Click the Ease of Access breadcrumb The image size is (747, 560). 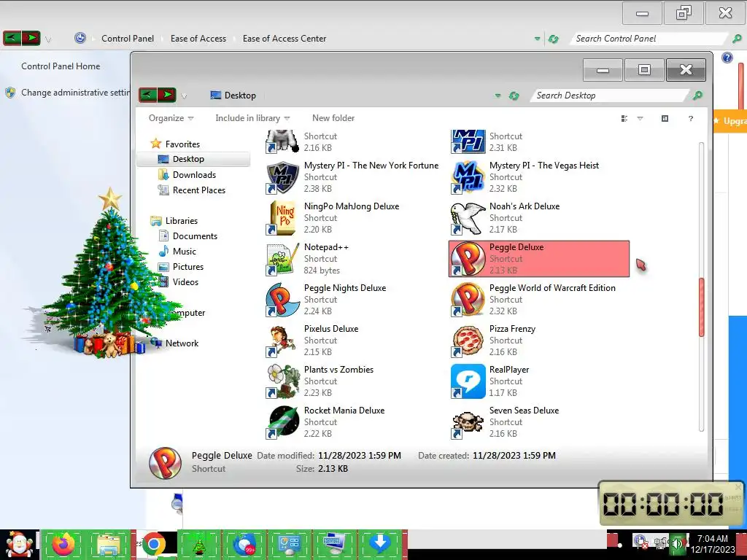pyautogui.click(x=198, y=39)
